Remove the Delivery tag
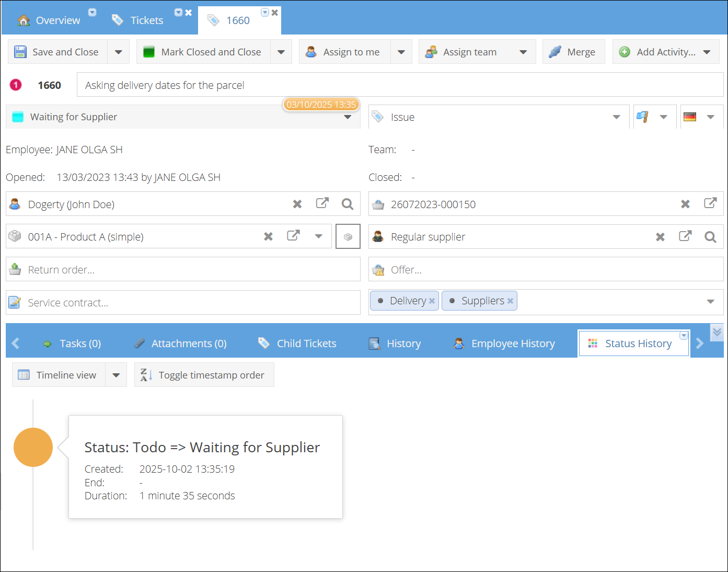This screenshot has height=572, width=728. tap(432, 301)
